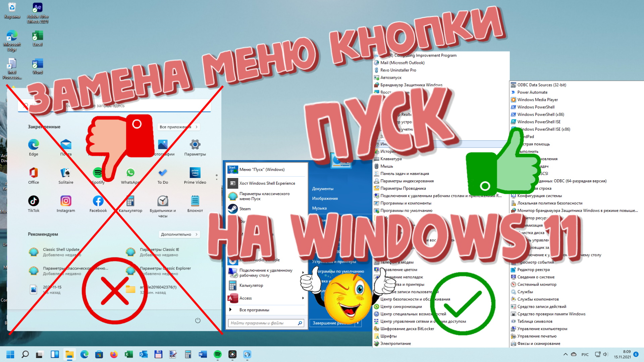This screenshot has width=644, height=362.
Task: Select Windows PowerShell ISE in the tools list
Action: [537, 122]
